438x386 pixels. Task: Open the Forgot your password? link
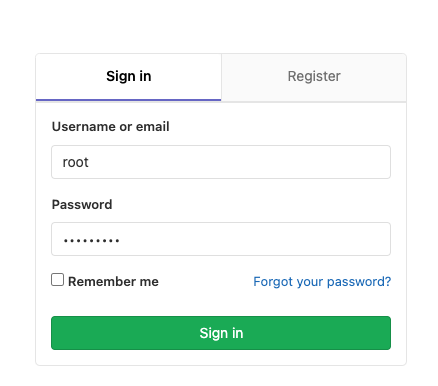tap(322, 282)
